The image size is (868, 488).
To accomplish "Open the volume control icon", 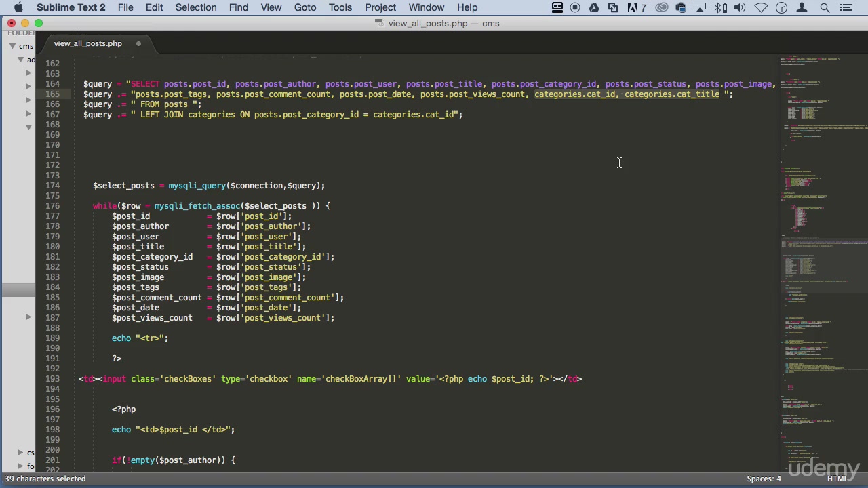I will pyautogui.click(x=741, y=7).
